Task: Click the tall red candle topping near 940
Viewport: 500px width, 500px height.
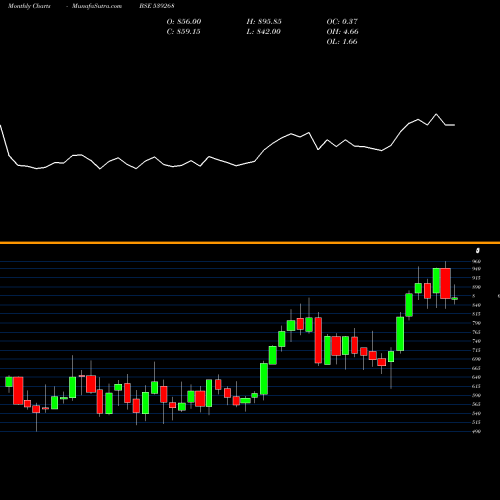Action: tap(445, 283)
